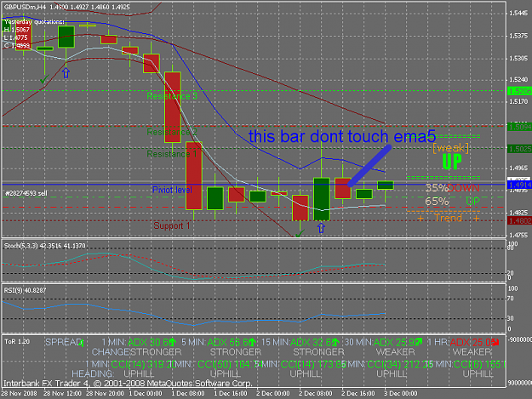Click the 1.4965 price scale label
This screenshot has width=532, height=399.
(x=518, y=168)
